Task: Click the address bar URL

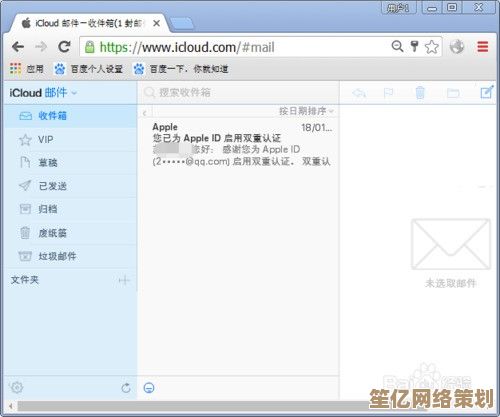Action: 187,47
